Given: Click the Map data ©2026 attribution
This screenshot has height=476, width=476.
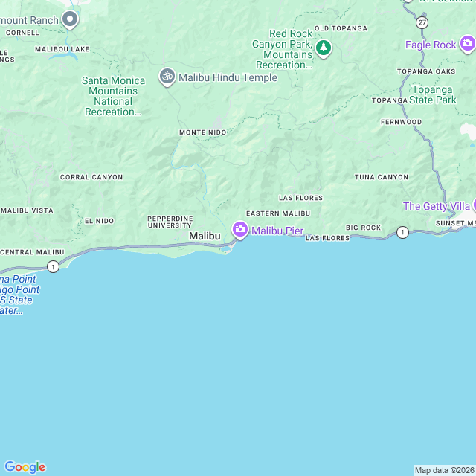Looking at the screenshot, I should pos(444,470).
